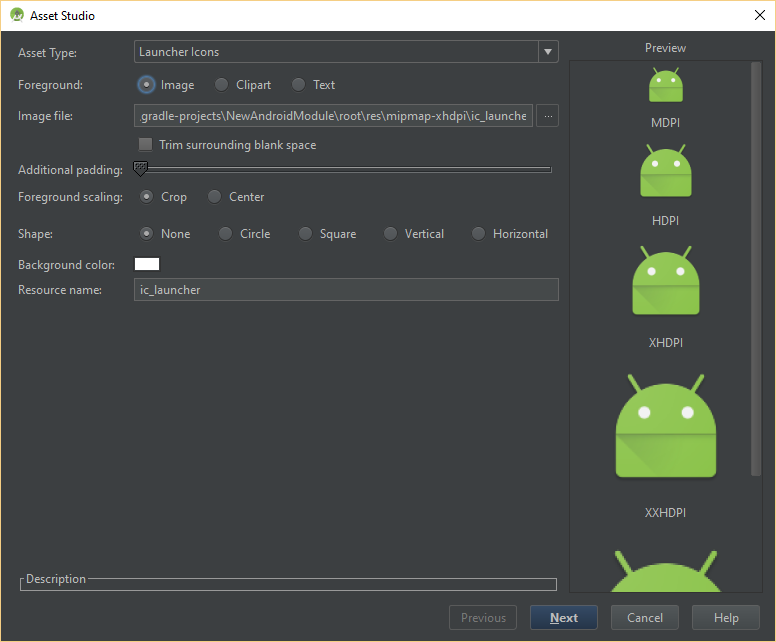
Task: Click the Image file path field
Action: 334,116
